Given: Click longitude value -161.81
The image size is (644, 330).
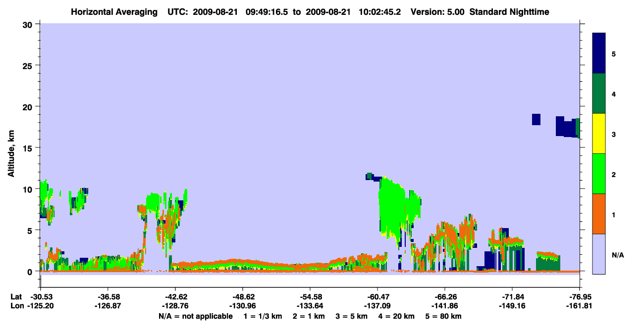Looking at the screenshot, I should [x=580, y=306].
